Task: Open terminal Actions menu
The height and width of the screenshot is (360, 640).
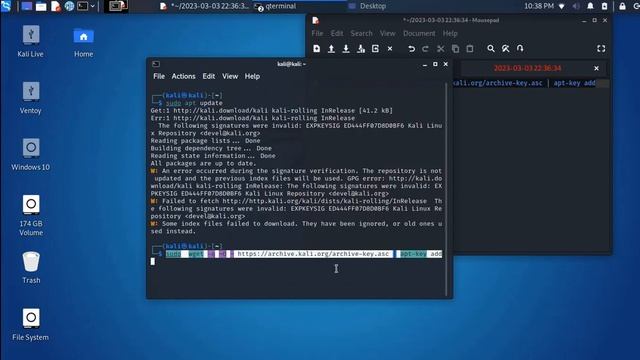Action: click(183, 76)
